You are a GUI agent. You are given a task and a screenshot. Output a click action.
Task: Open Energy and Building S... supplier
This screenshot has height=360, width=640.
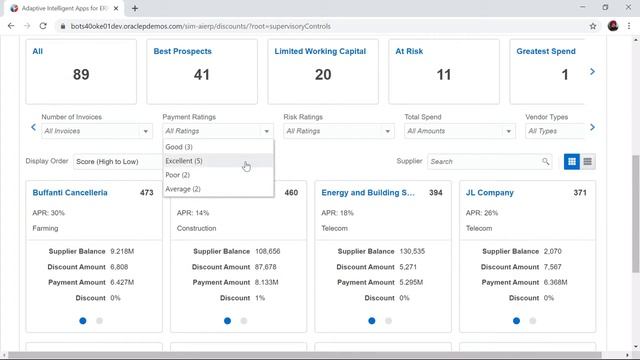tap(368, 193)
